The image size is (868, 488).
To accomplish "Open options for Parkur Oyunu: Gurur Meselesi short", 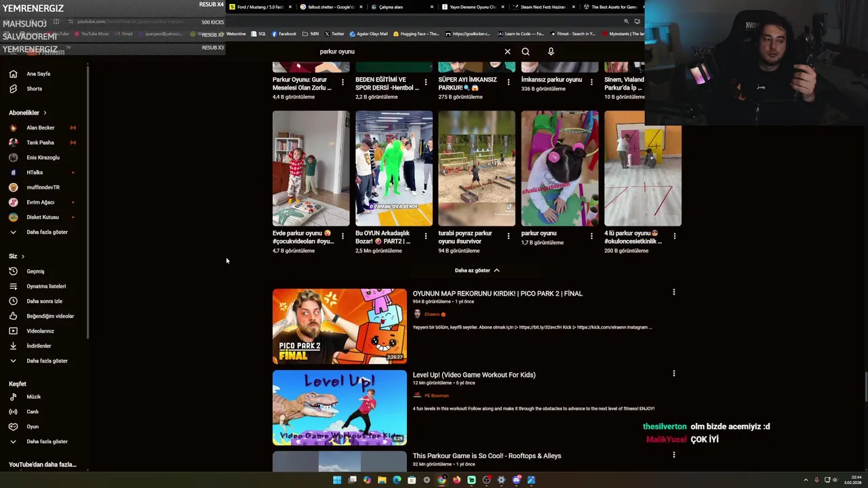I will [342, 82].
